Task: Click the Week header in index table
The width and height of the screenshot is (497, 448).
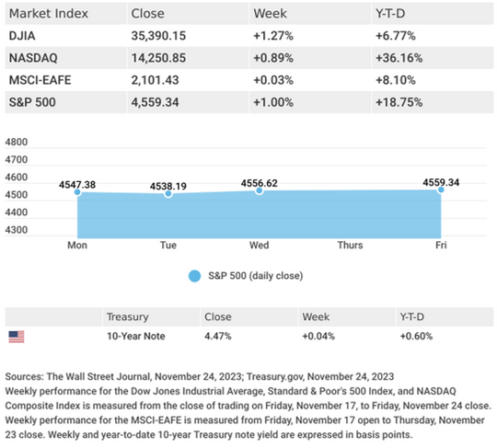Action: 270,14
